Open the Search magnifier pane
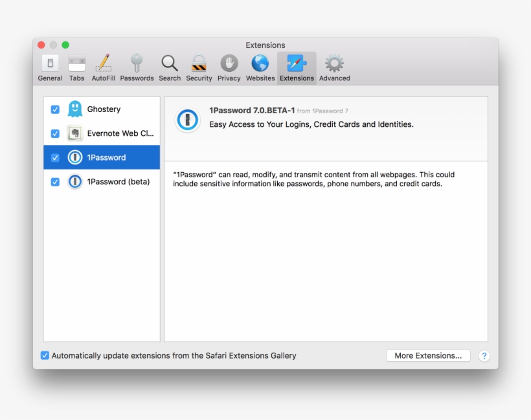This screenshot has height=420, width=531. (170, 68)
